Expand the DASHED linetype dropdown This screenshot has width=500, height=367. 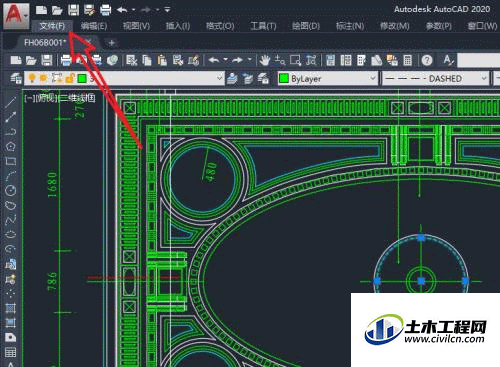click(436, 79)
